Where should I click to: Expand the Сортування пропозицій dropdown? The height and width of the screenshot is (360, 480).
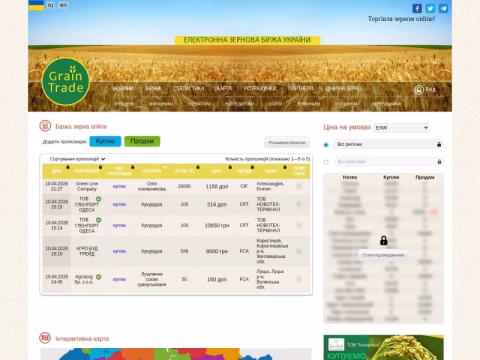click(77, 159)
